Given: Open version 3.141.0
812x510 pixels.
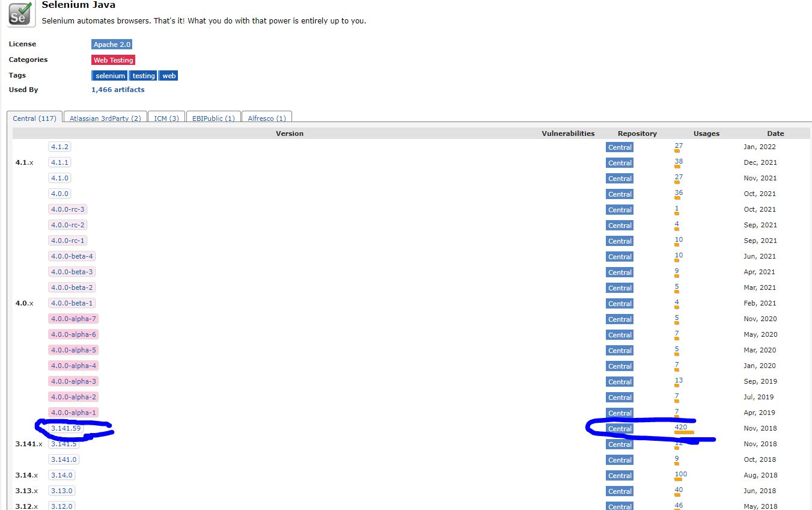Looking at the screenshot, I should tap(64, 459).
